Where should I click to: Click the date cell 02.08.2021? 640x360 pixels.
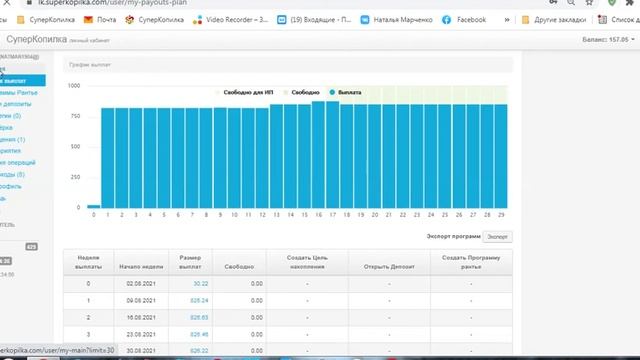[141, 284]
